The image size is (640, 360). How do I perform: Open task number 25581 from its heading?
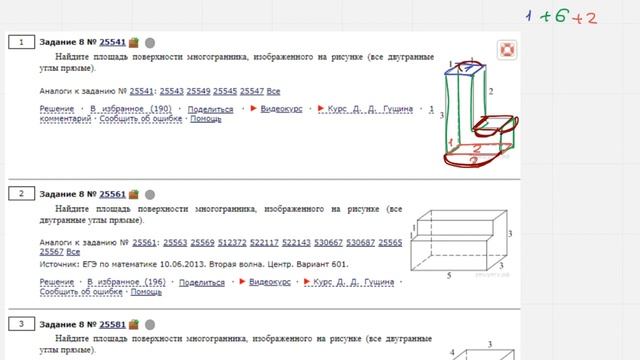click(x=112, y=324)
